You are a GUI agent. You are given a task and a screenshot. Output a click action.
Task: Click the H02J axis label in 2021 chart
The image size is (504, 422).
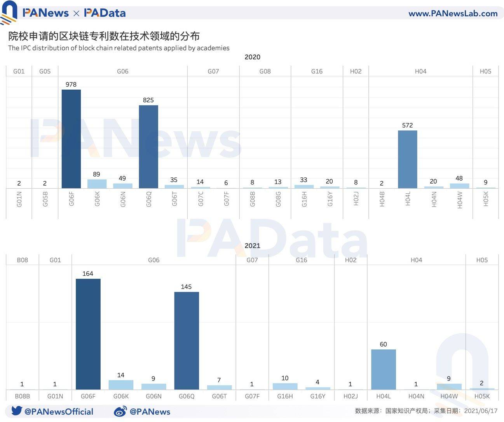351,396
